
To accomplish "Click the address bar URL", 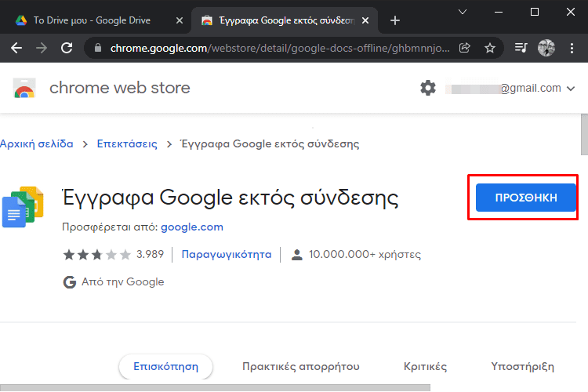I will click(x=280, y=48).
